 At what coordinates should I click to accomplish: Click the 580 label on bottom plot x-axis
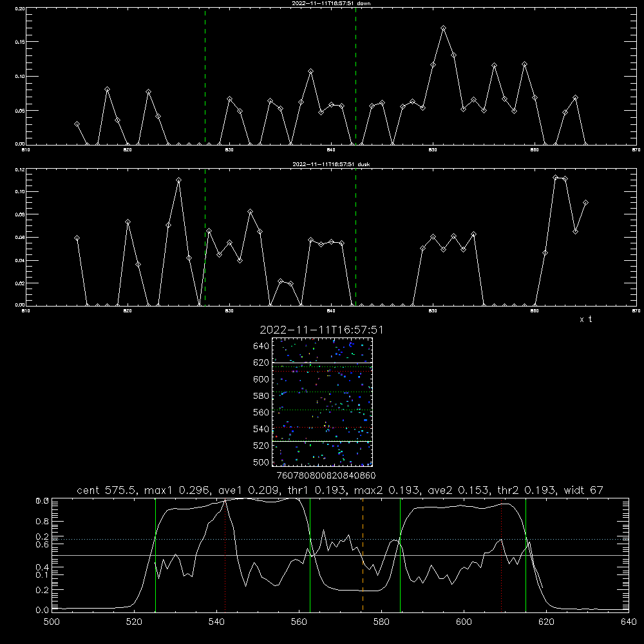[381, 622]
